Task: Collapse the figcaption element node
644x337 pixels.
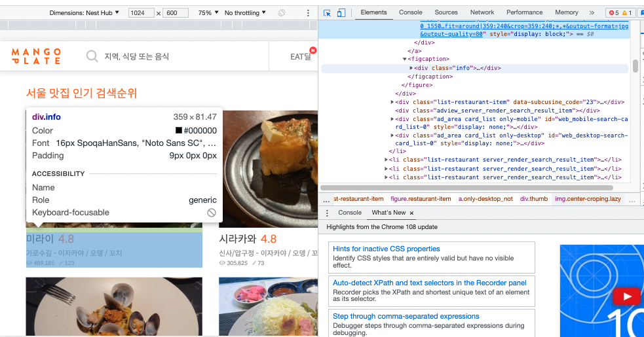Action: 405,59
